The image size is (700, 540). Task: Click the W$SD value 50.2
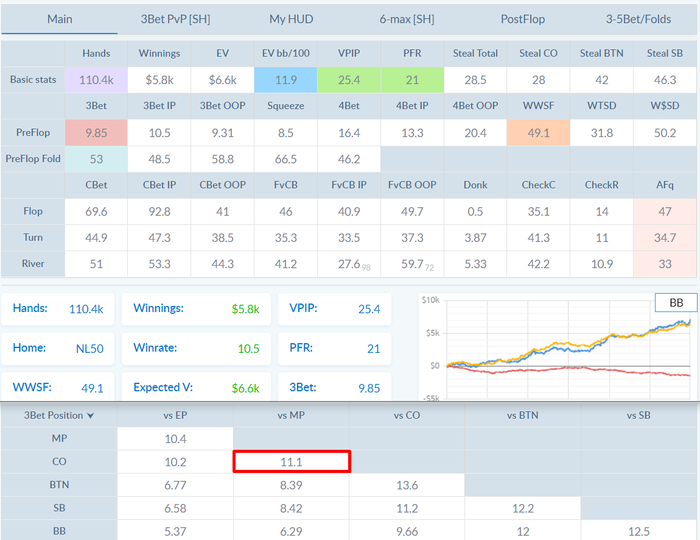click(665, 133)
